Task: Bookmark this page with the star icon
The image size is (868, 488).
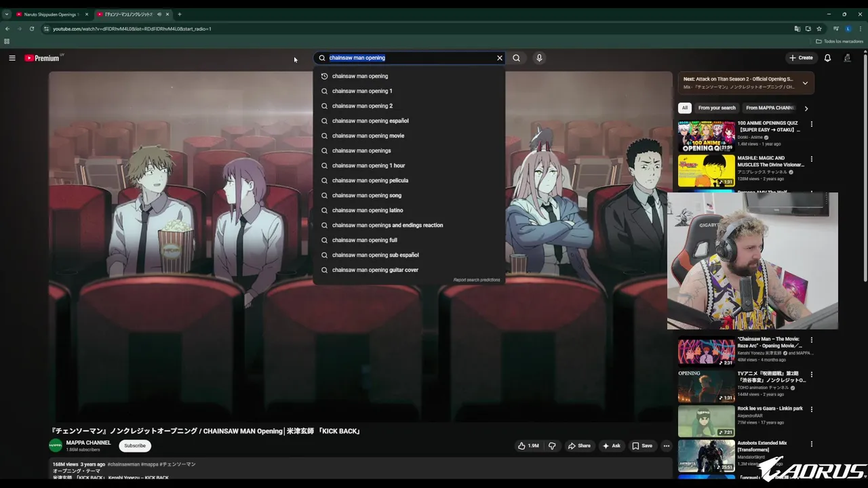Action: [819, 28]
